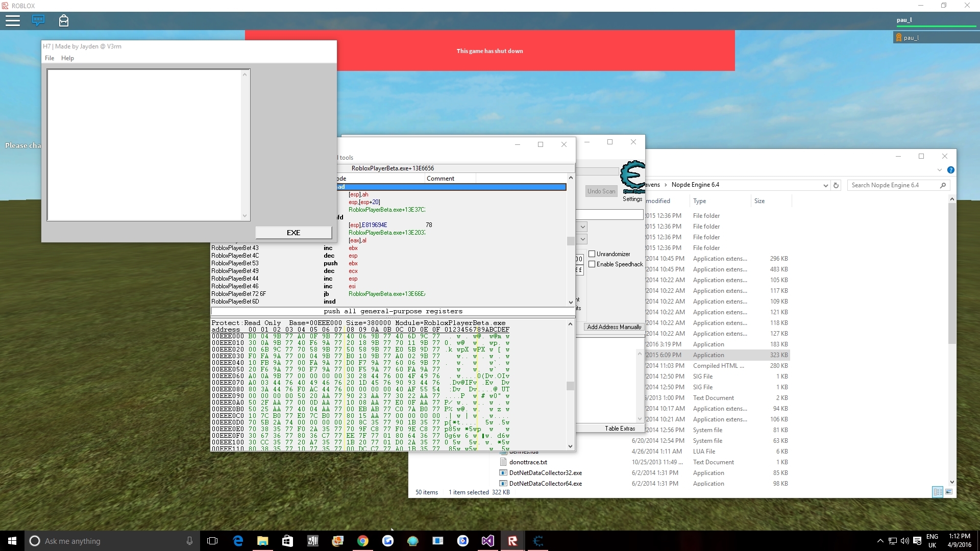Open Task View on taskbar
The width and height of the screenshot is (980, 551).
pyautogui.click(x=212, y=541)
